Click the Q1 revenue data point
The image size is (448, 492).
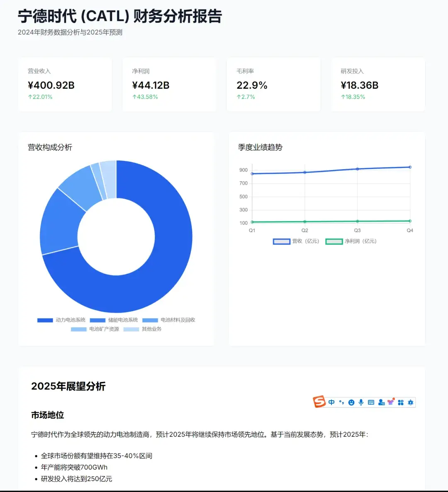[252, 173]
